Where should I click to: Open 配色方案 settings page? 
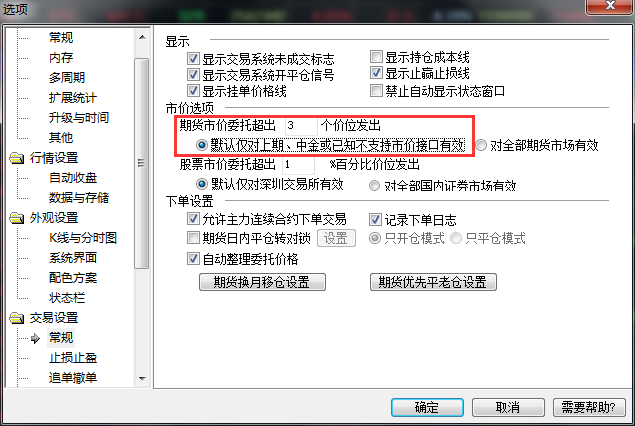pyautogui.click(x=73, y=278)
